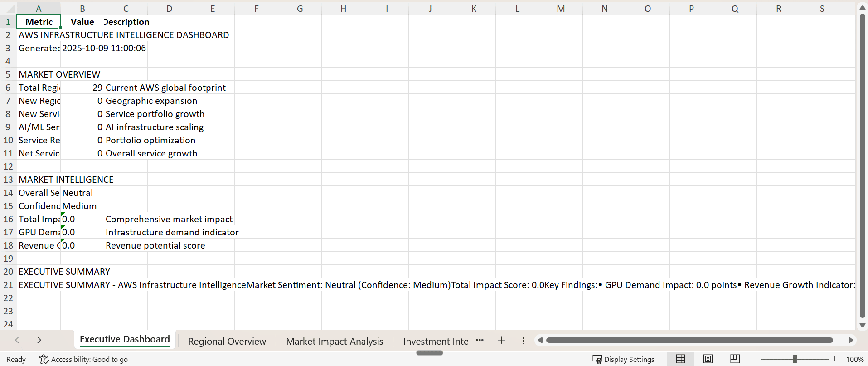The height and width of the screenshot is (366, 868).
Task: Check accessibility status: Good to go
Action: (x=83, y=359)
